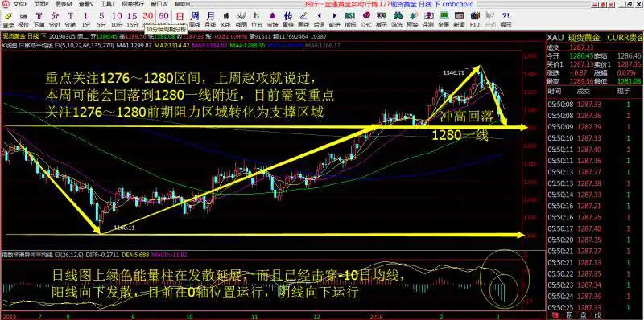This screenshot has height=320, width=644.
Task: Select the 宝塔 tower chart icon
Action: [272, 18]
